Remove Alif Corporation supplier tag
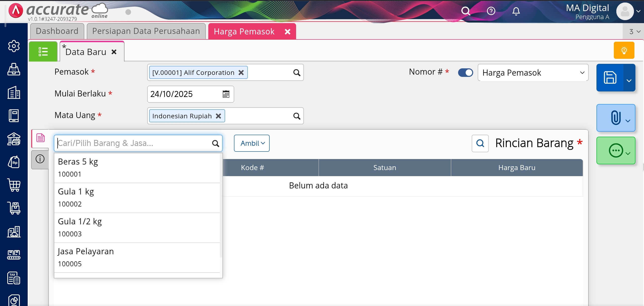This screenshot has width=644, height=306. (x=241, y=73)
